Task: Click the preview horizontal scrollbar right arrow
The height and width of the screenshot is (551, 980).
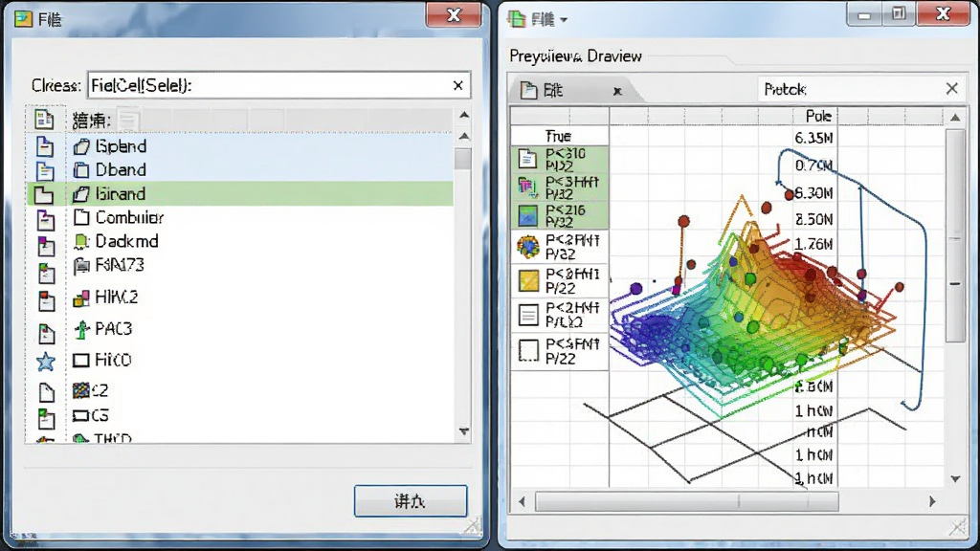Action: coord(932,501)
